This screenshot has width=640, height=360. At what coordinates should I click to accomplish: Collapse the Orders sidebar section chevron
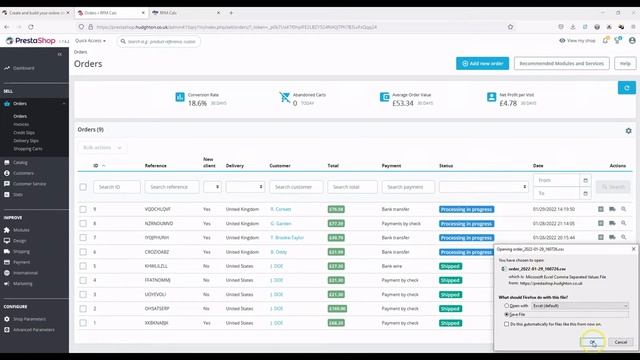[64, 104]
